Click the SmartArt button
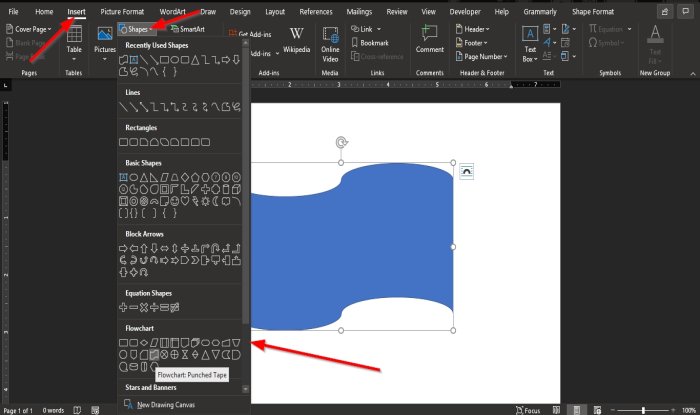The image size is (700, 415). (188, 29)
